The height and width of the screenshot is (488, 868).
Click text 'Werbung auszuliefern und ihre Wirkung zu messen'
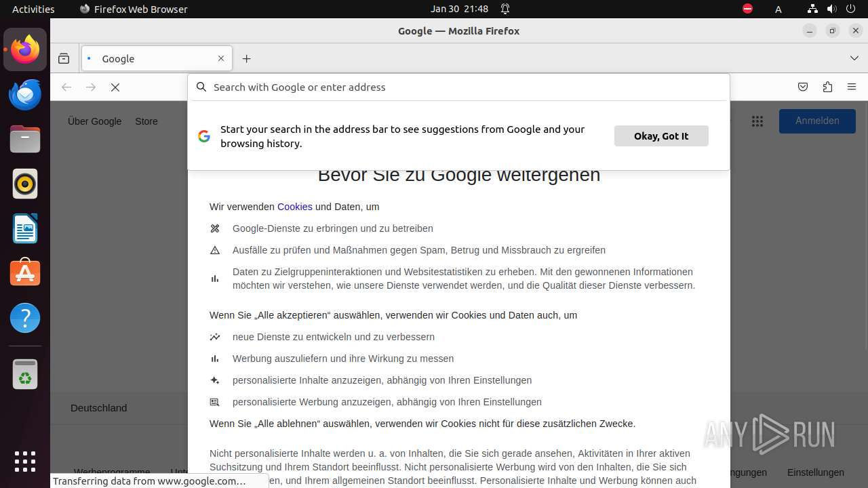point(343,359)
